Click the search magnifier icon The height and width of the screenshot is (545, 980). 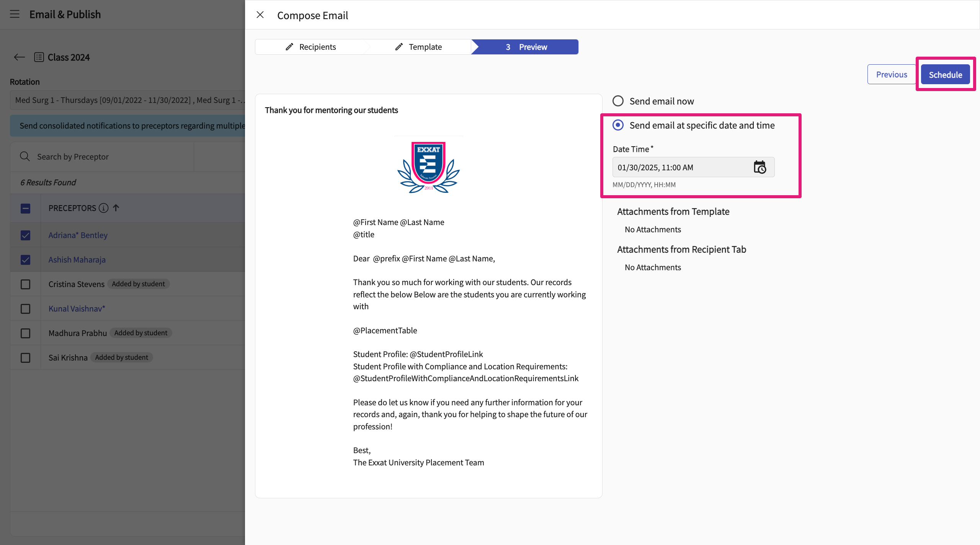click(24, 157)
